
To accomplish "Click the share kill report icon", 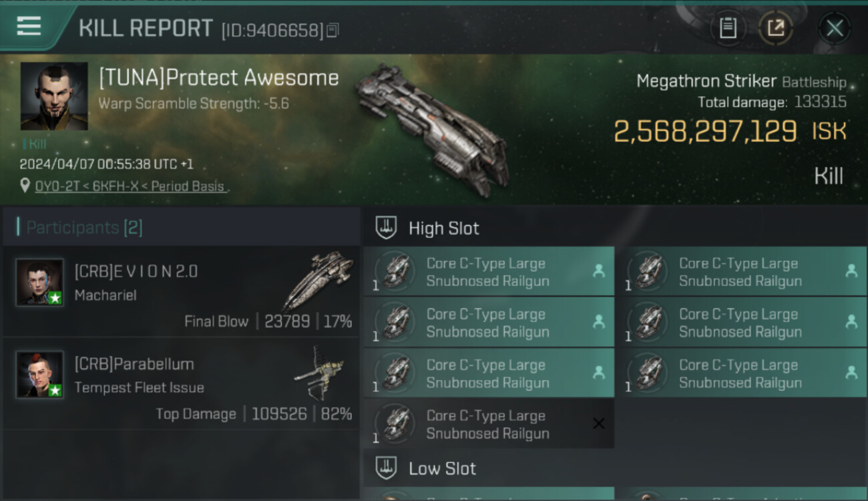I will [775, 28].
